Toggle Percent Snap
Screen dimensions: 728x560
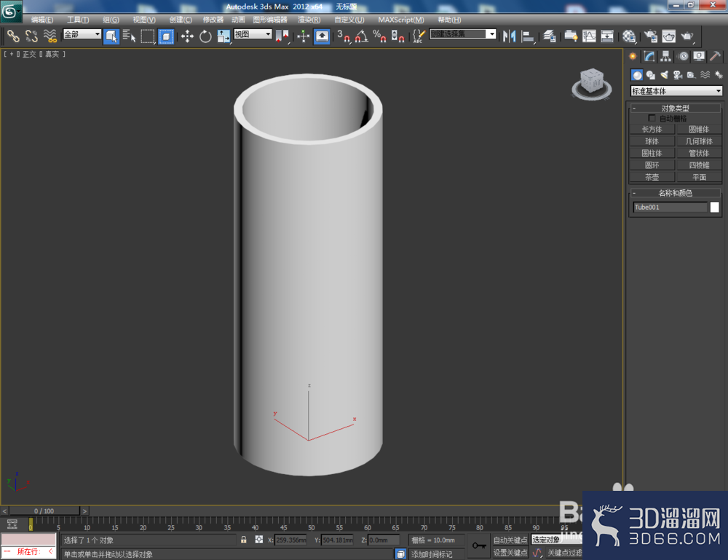(380, 36)
